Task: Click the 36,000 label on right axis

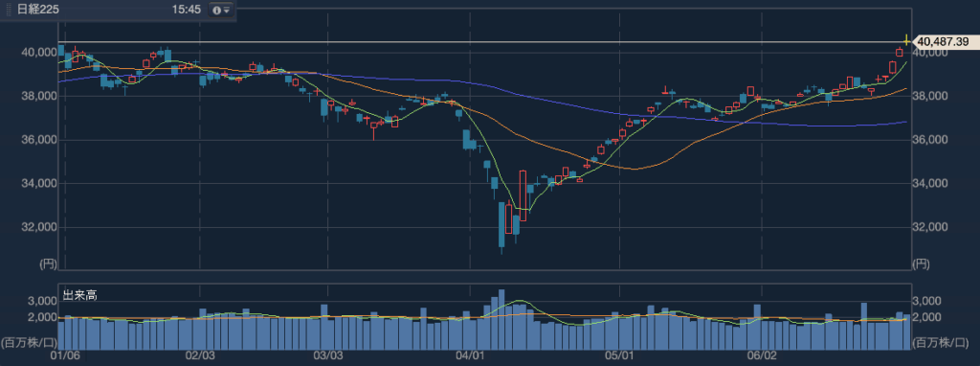Action: pyautogui.click(x=930, y=140)
